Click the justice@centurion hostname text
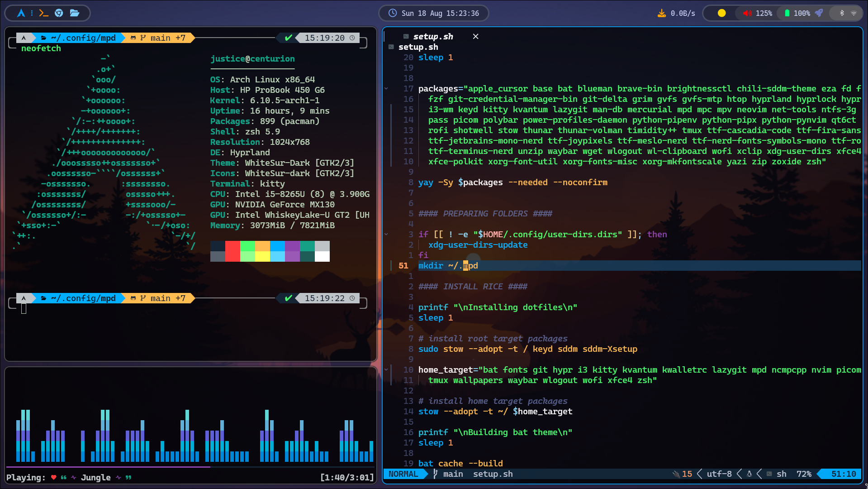 coord(252,59)
